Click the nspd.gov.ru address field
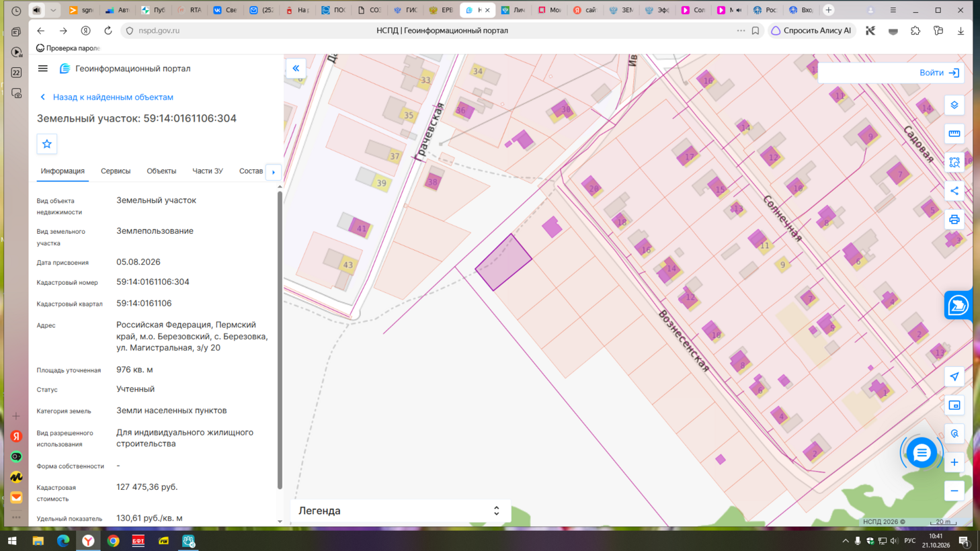 [x=159, y=30]
